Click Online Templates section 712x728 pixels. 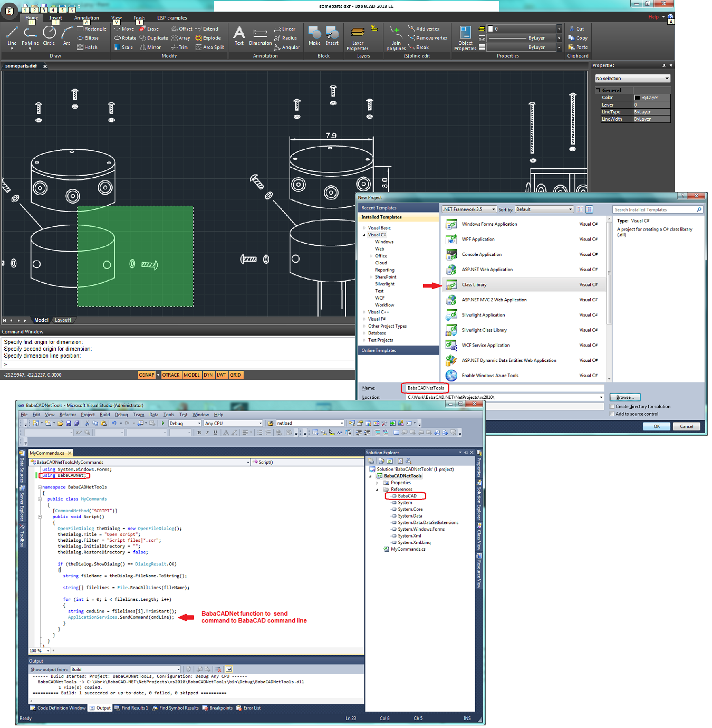(x=399, y=350)
